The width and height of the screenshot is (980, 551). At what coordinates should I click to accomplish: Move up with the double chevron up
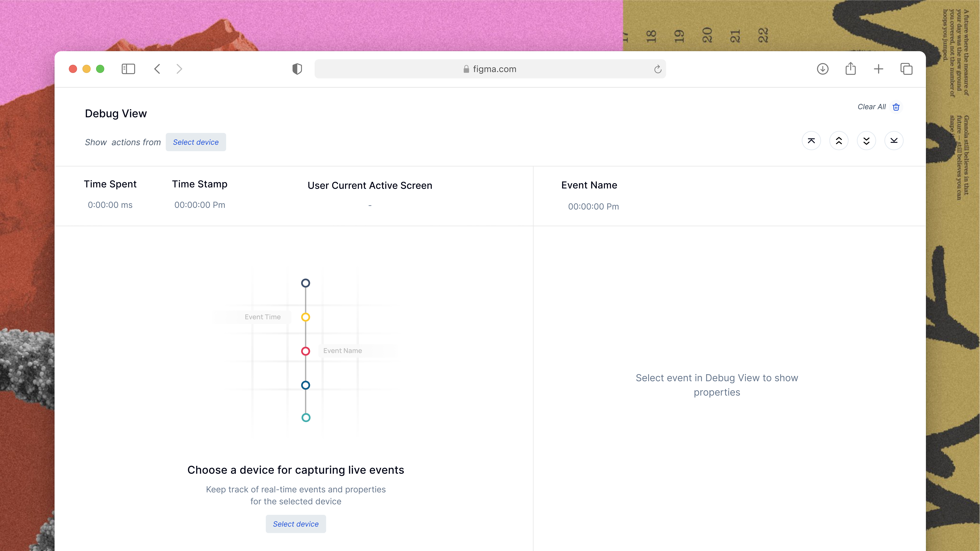pyautogui.click(x=839, y=141)
